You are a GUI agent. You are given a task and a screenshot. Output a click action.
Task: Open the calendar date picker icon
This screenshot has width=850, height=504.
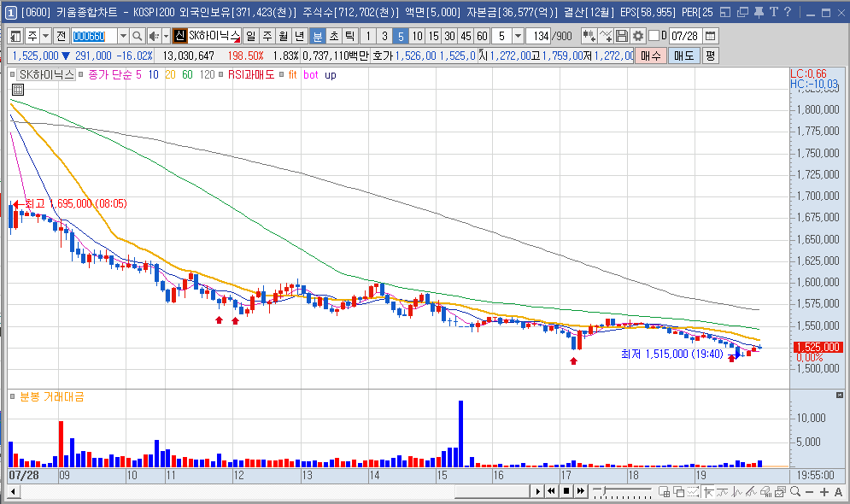click(710, 37)
